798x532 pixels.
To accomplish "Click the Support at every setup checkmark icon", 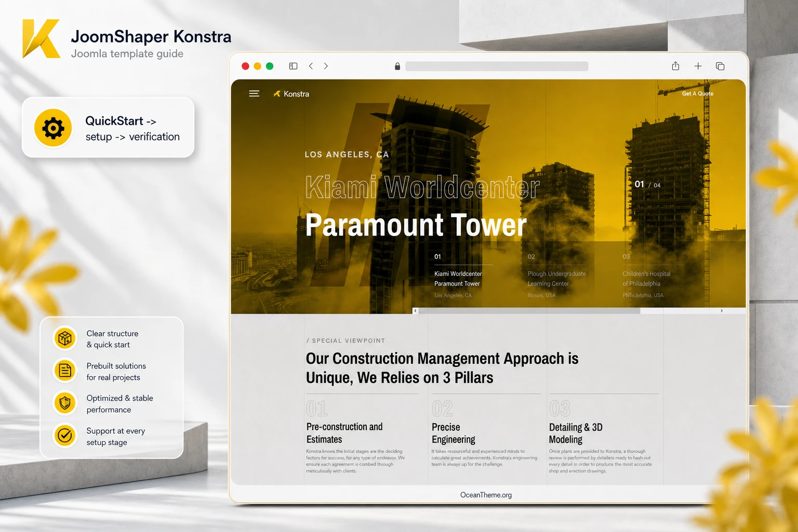I will pos(65,435).
